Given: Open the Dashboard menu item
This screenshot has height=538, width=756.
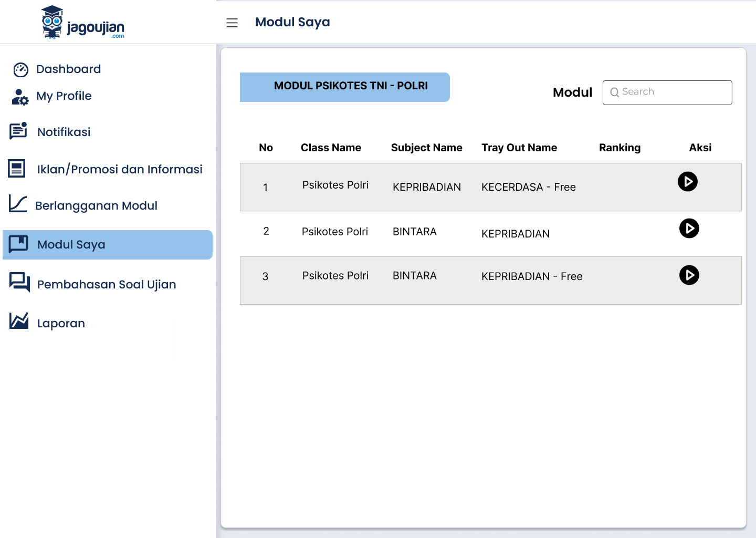Looking at the screenshot, I should click(69, 69).
